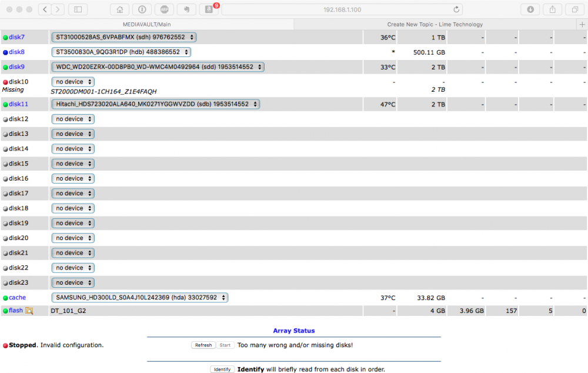Click the Refresh button
The image size is (588, 373).
(x=203, y=345)
